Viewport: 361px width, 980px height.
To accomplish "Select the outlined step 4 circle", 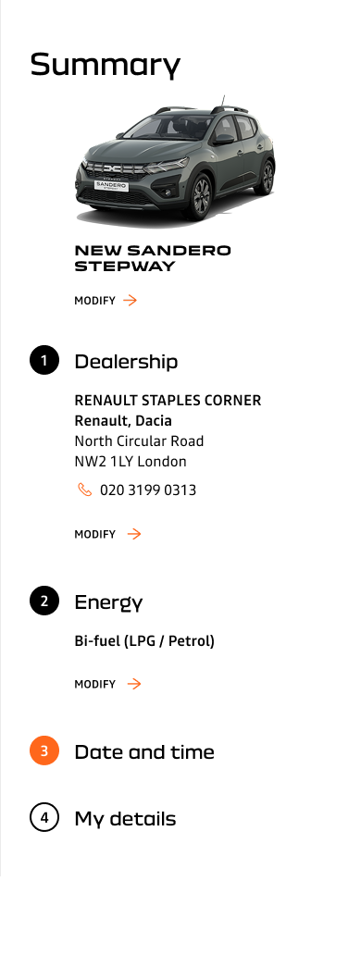I will [44, 817].
